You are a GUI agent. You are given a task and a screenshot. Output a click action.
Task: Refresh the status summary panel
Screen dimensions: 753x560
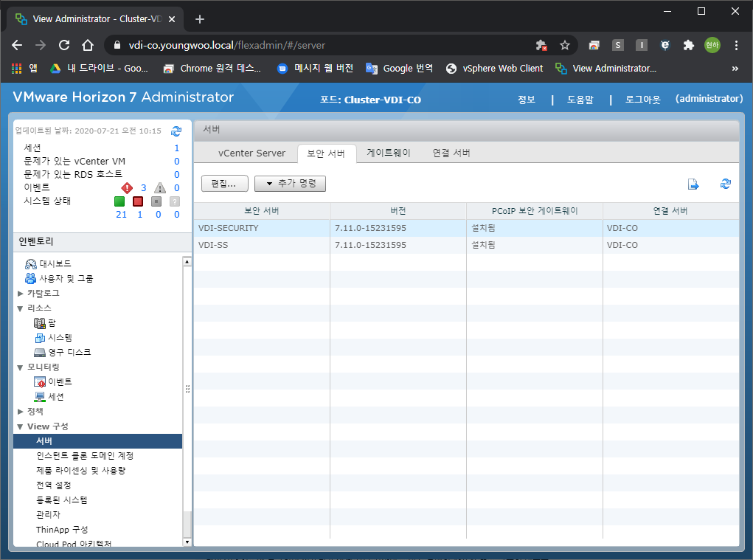pos(176,131)
